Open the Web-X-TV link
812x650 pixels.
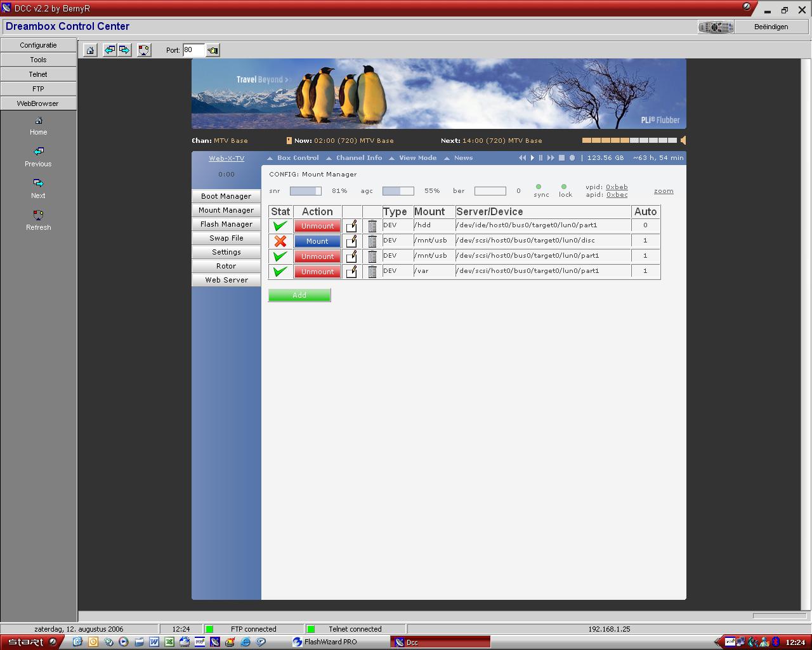[x=226, y=158]
